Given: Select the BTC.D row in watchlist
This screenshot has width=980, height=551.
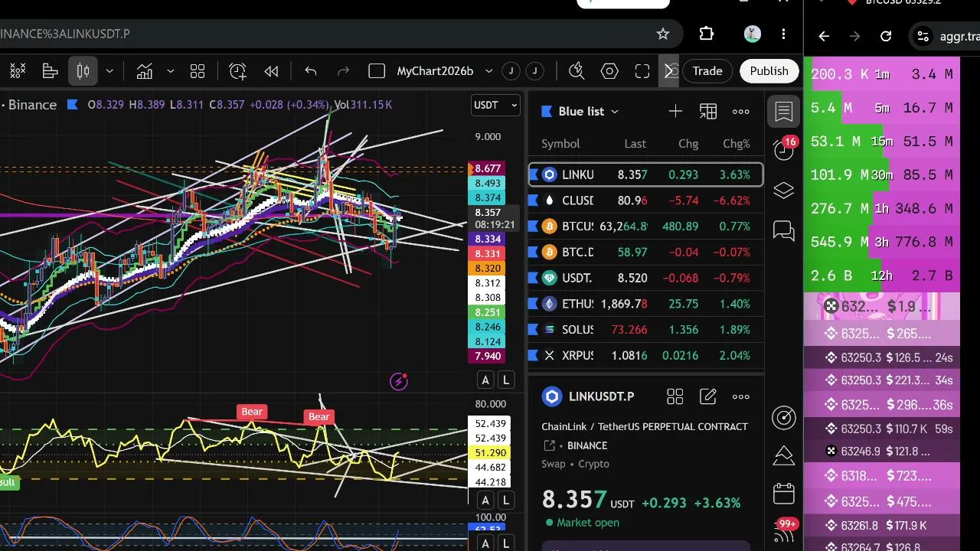Looking at the screenshot, I should coord(646,252).
